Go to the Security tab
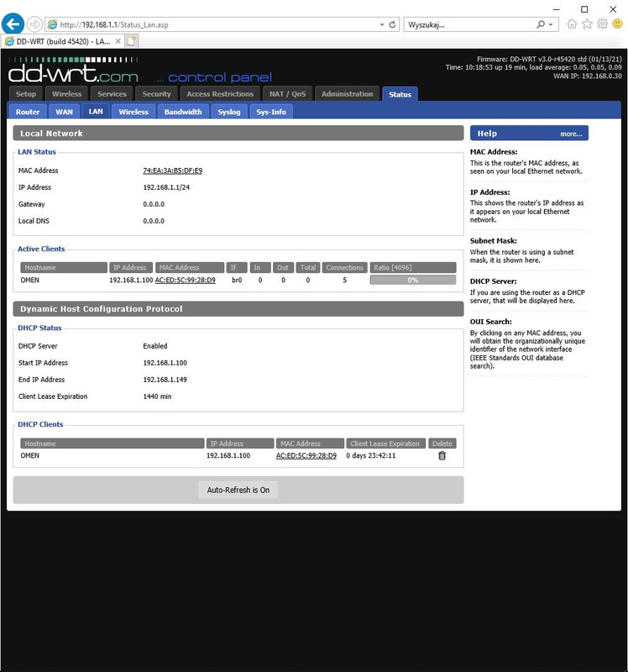Viewport: 628px width, 672px height. click(157, 94)
